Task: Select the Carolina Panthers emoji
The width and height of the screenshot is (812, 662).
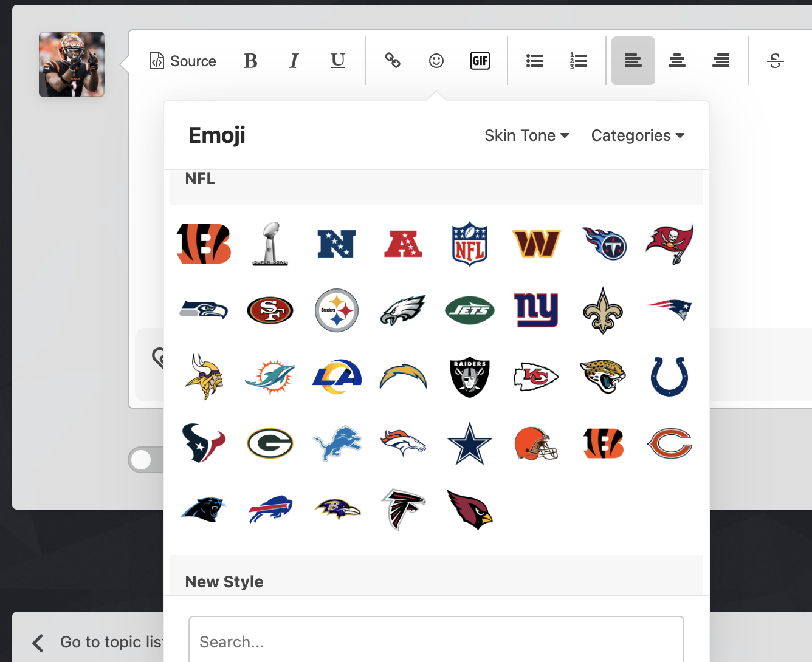Action: pos(204,510)
